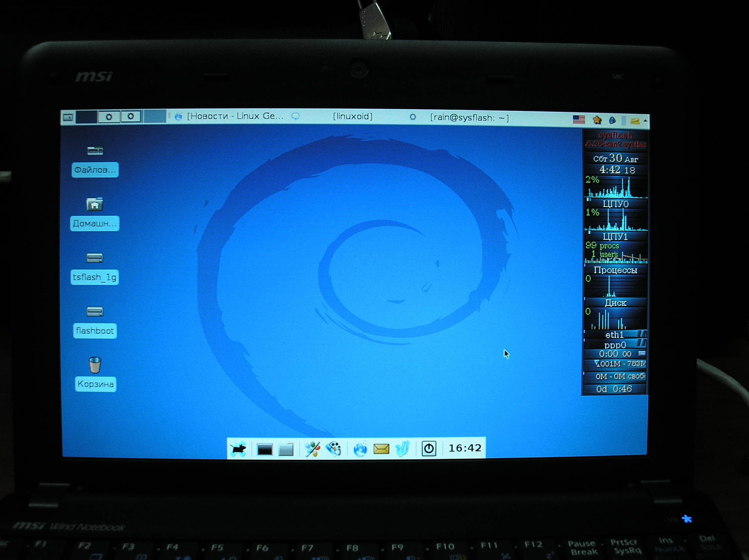This screenshot has height=560, width=749.
Task: Click the 1001M - 783M memory meter
Action: click(615, 364)
